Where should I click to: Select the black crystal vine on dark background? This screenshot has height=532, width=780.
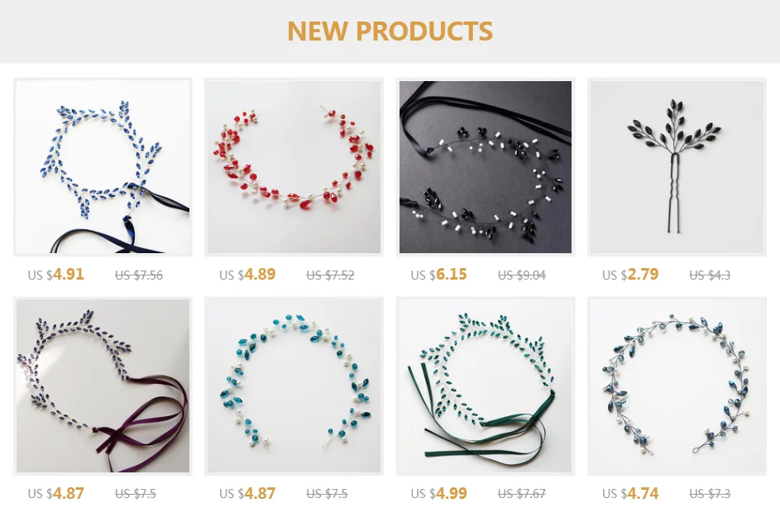pyautogui.click(x=486, y=167)
